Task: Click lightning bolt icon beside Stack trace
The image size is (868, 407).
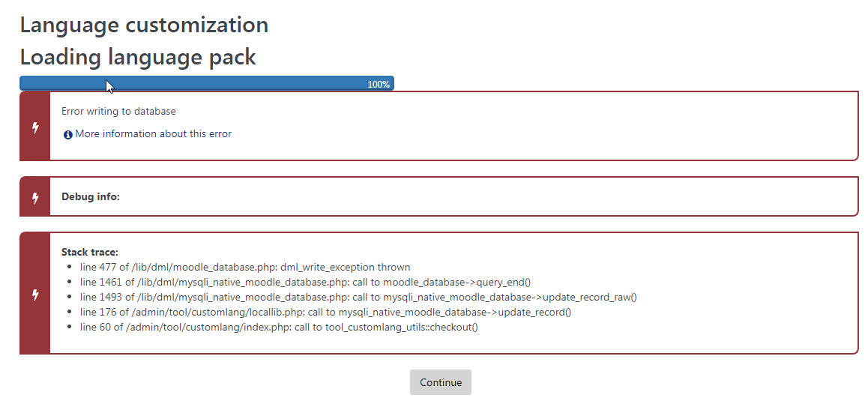Action: pos(35,295)
